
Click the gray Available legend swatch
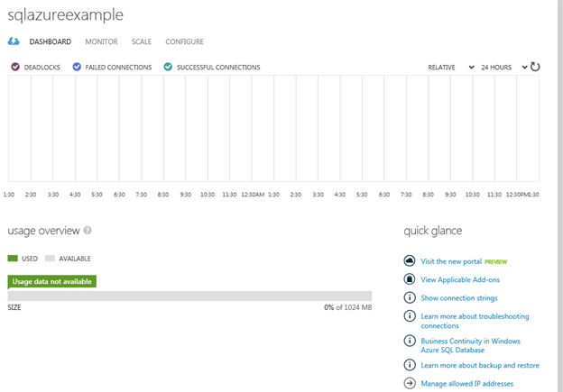[50, 259]
